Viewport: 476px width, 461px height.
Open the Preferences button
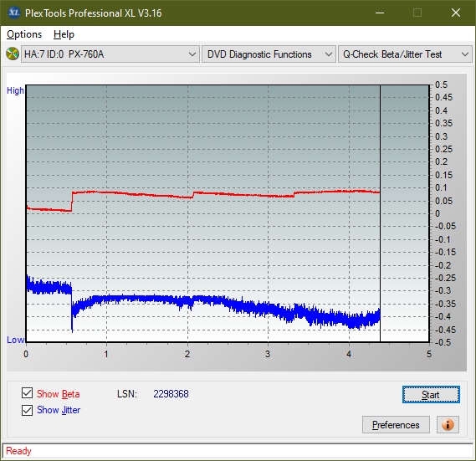(396, 424)
